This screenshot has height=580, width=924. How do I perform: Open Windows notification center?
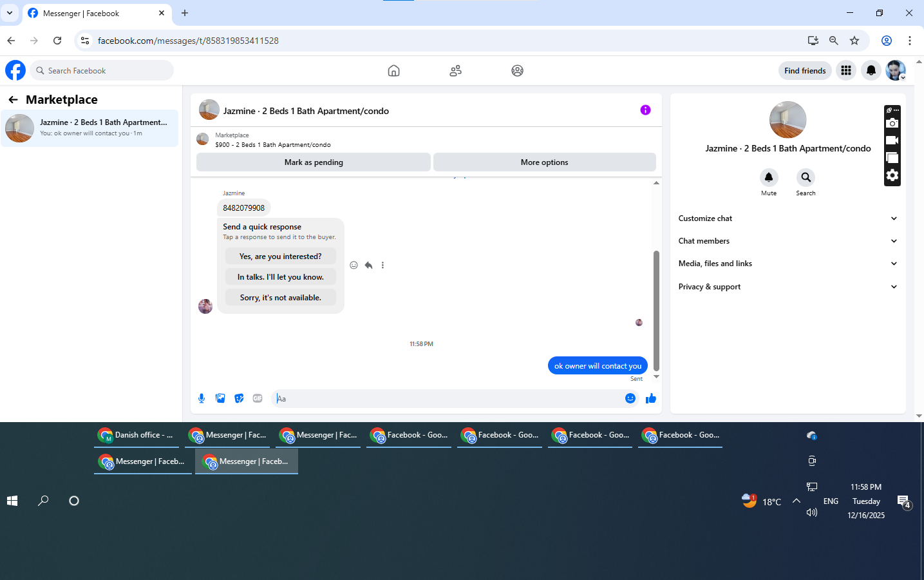coord(903,501)
